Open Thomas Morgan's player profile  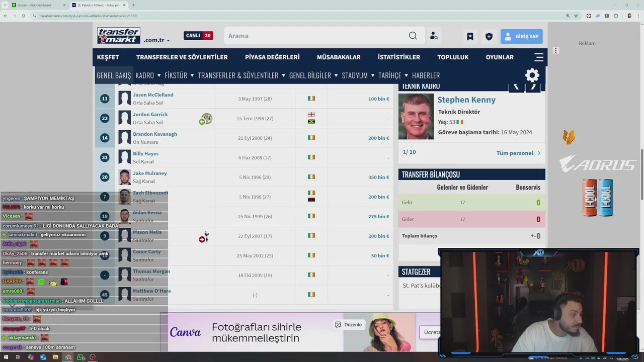click(151, 271)
